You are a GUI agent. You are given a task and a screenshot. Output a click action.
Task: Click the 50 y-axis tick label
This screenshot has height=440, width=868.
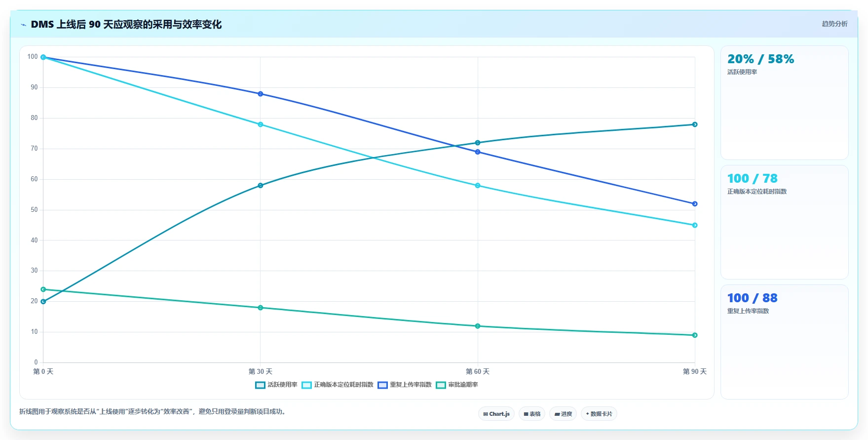34,210
